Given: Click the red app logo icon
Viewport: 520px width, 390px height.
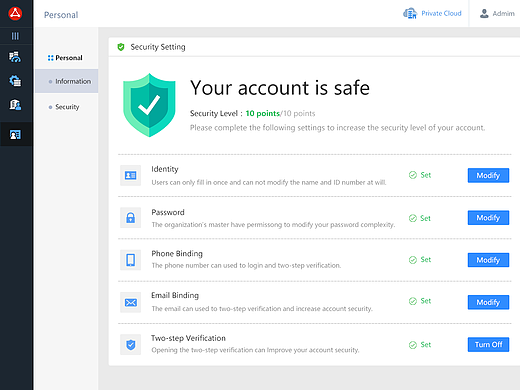Looking at the screenshot, I should [15, 13].
